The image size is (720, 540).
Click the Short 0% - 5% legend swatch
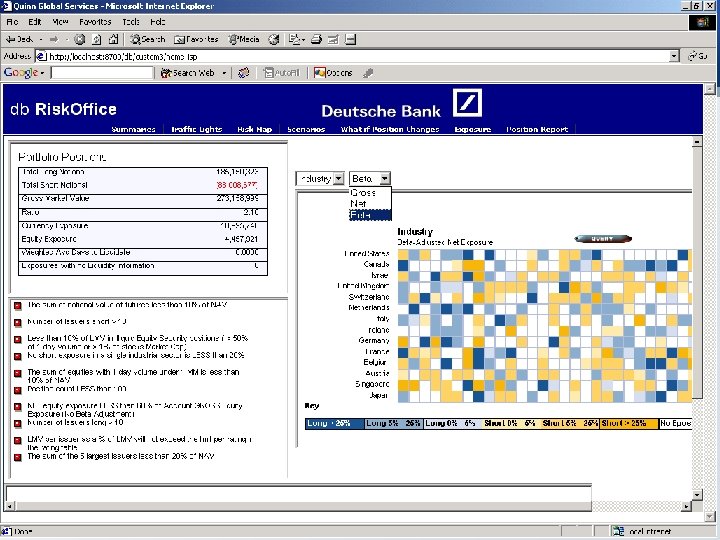pyautogui.click(x=511, y=423)
